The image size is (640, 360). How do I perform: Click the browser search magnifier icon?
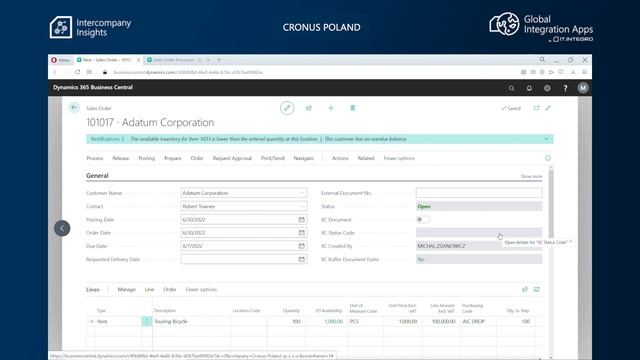542,60
